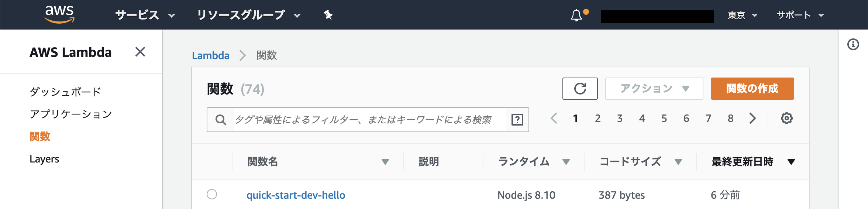Viewport: 868px width, 209px height.
Task: Open the notifications bell icon
Action: 576,16
